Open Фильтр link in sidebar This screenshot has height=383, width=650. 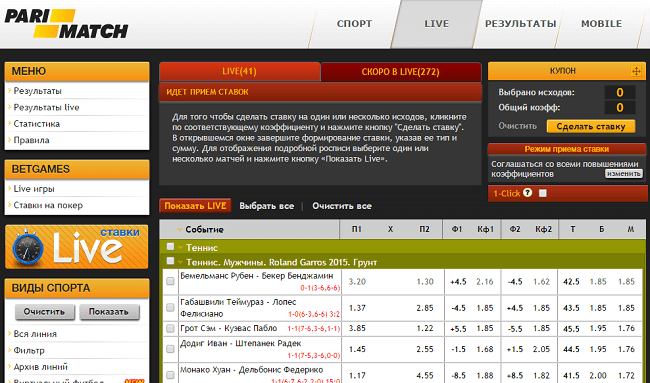29,350
